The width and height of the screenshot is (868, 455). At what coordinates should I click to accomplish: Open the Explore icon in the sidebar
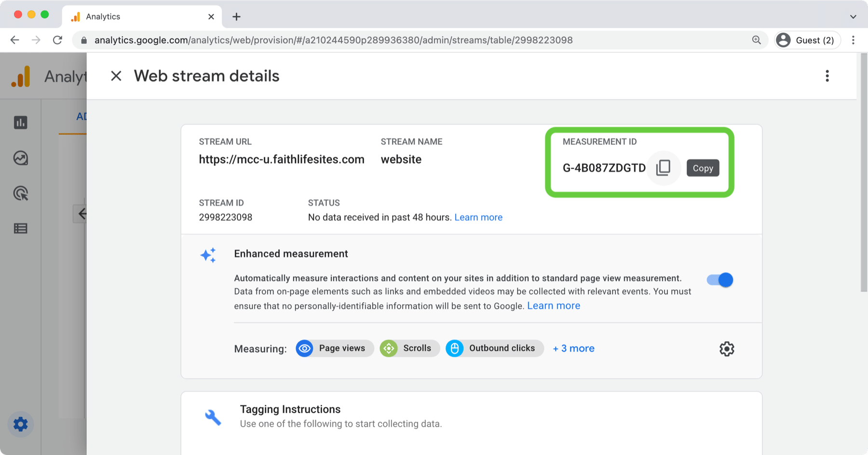[20, 158]
